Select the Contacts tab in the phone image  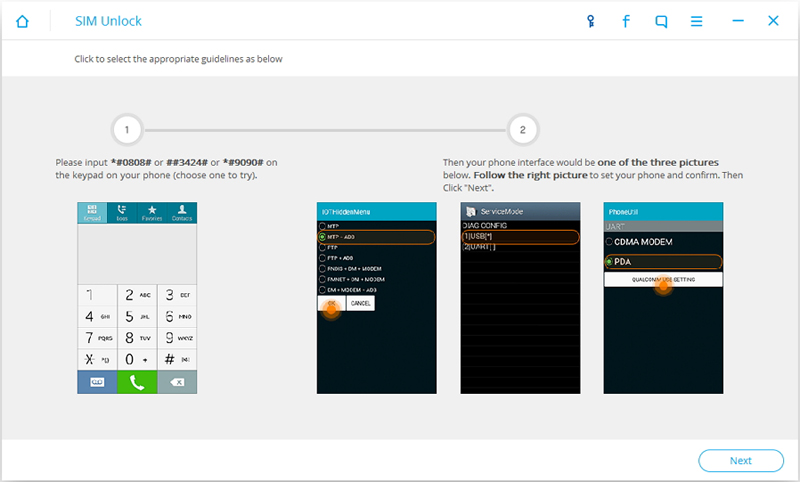coord(182,213)
